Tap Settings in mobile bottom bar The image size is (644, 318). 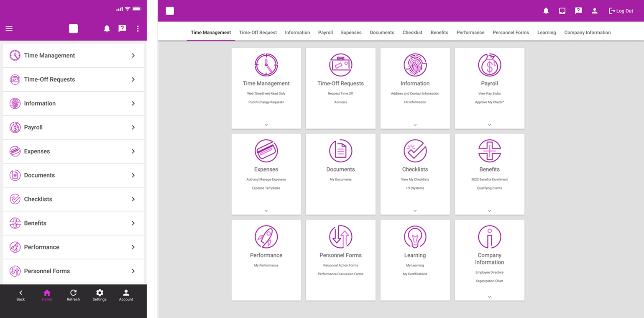(x=100, y=295)
